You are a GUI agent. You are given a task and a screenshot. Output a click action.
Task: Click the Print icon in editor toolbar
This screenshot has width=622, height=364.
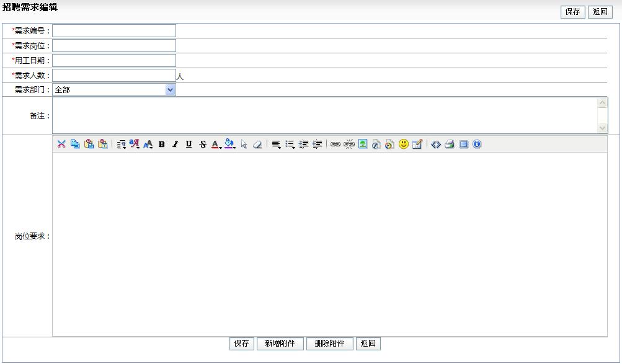pos(450,144)
